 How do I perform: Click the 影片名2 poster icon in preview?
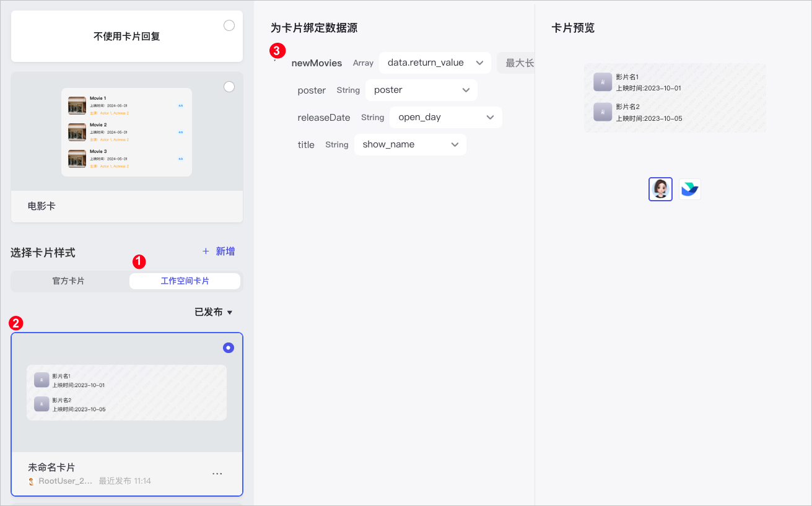pos(603,111)
